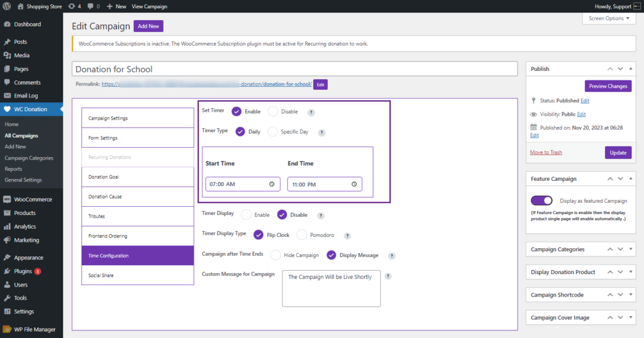
Task: Switch to the Social Share tab
Action: pos(138,275)
